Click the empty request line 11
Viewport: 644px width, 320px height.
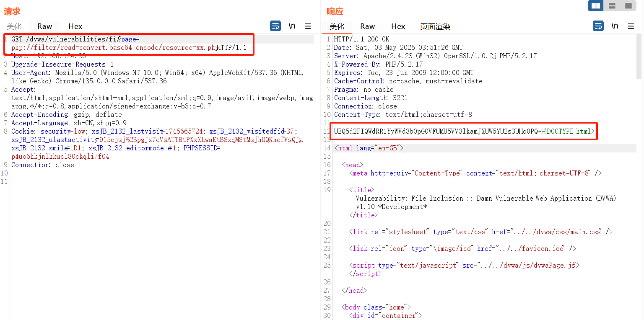[x=161, y=181]
